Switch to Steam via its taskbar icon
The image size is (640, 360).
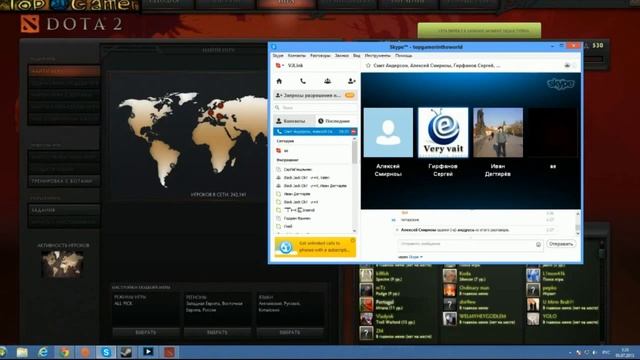click(127, 352)
